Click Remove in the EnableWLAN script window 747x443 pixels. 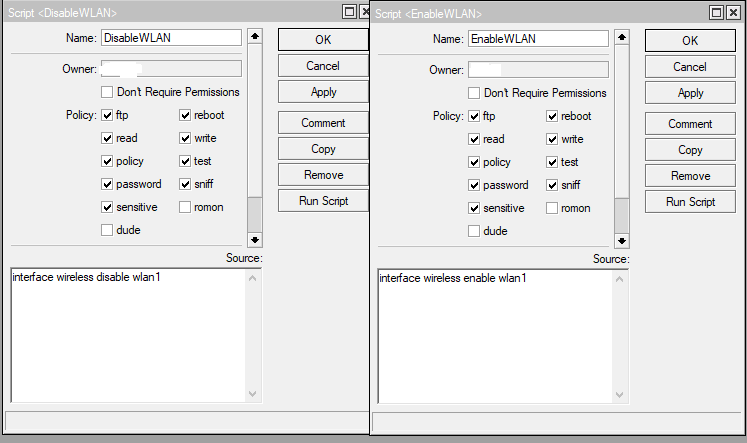tap(690, 176)
